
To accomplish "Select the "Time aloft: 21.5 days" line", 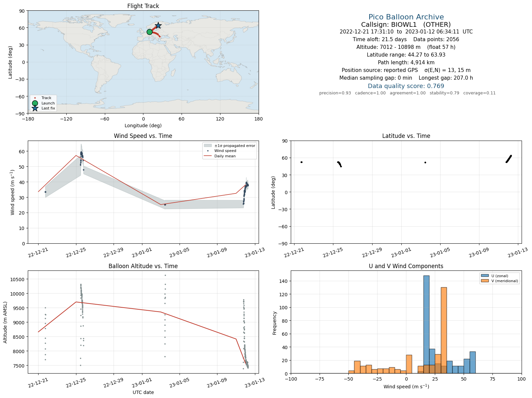I will pyautogui.click(x=406, y=39).
